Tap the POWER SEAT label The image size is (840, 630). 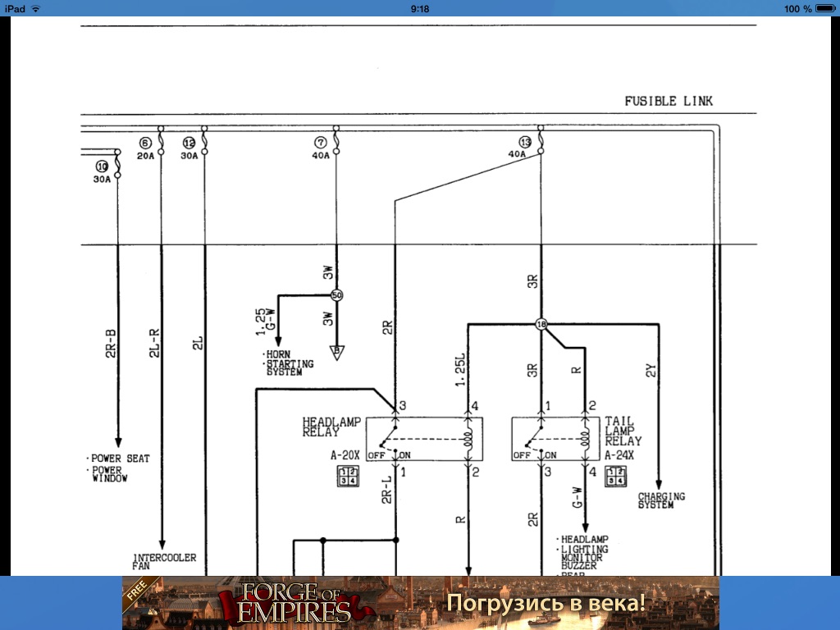pyautogui.click(x=120, y=459)
